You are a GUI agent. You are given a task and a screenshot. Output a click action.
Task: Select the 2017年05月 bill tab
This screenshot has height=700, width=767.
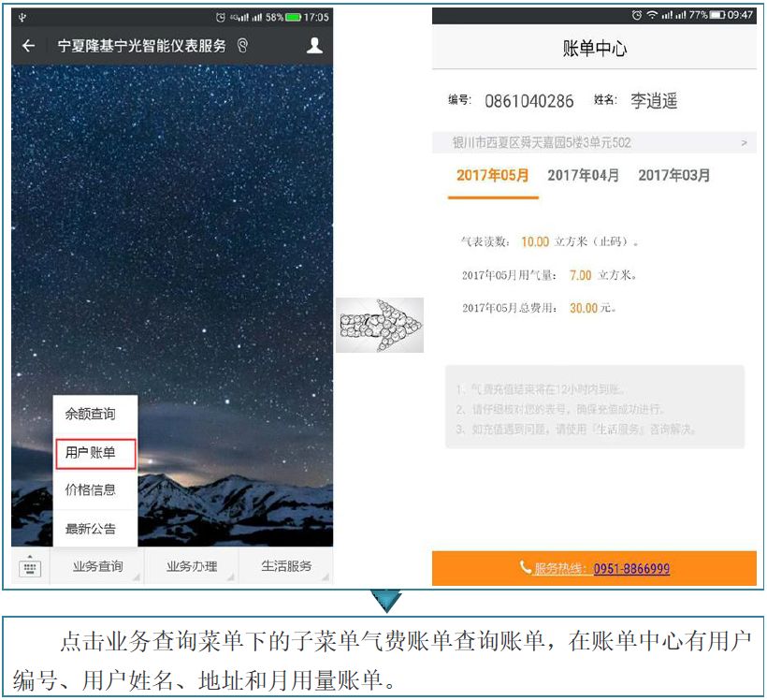coord(493,175)
